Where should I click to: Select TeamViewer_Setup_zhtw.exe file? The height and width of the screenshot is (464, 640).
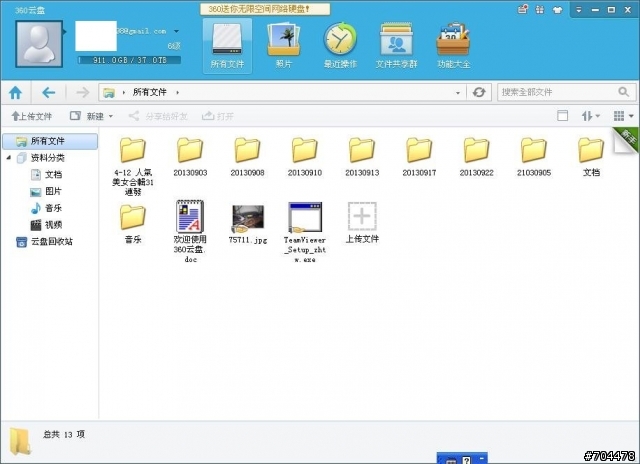[305, 232]
